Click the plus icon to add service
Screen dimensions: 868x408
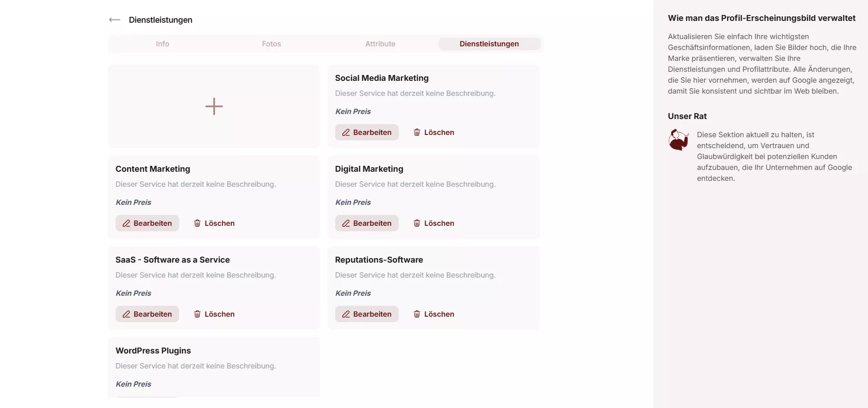pyautogui.click(x=214, y=106)
